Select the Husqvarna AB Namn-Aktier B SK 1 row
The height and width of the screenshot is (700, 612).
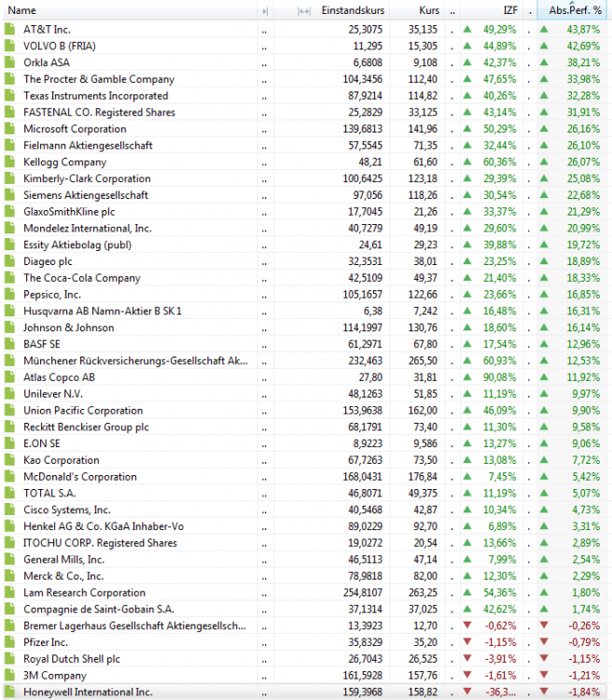point(306,311)
